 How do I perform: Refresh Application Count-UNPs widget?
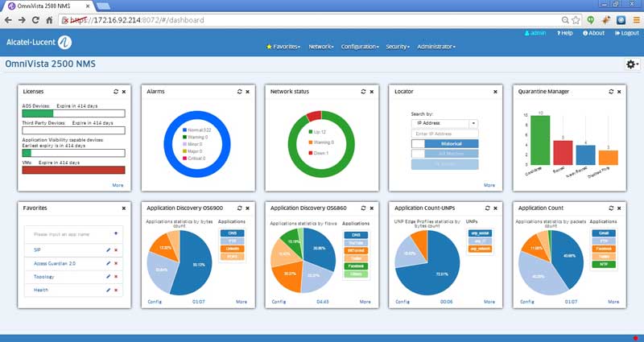[x=488, y=208]
